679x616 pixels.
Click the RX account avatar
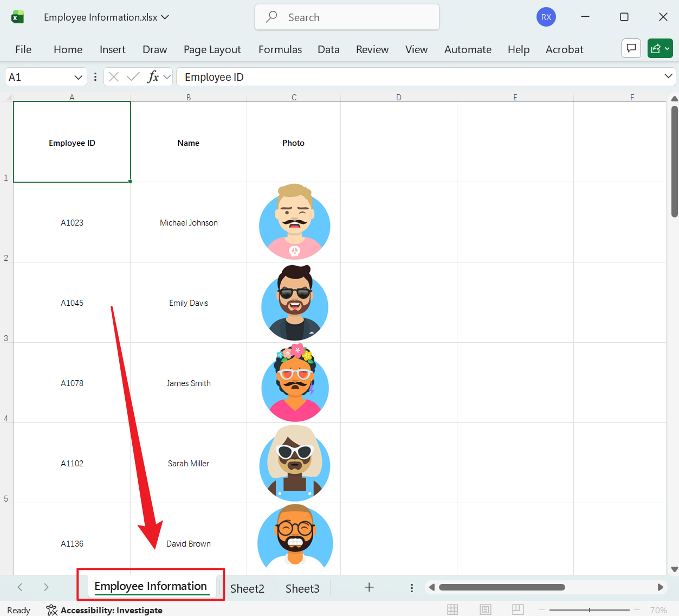point(546,17)
